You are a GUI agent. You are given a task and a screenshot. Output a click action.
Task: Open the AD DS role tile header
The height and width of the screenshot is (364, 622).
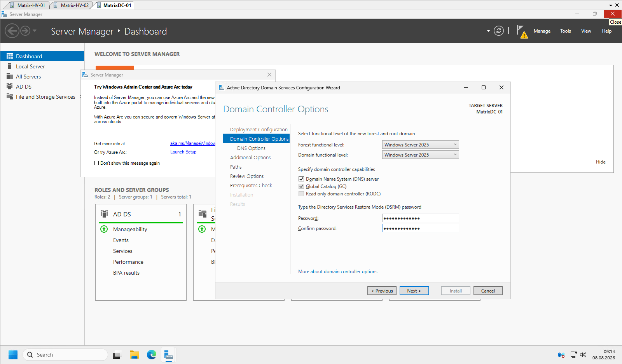[x=141, y=214]
